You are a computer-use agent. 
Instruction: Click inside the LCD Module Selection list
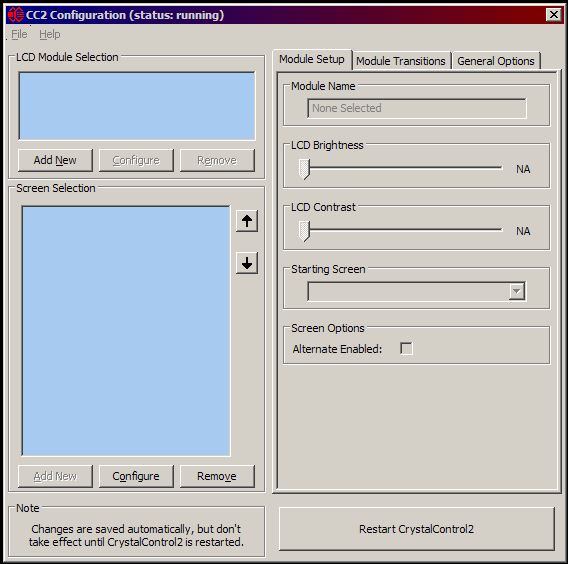(x=137, y=106)
